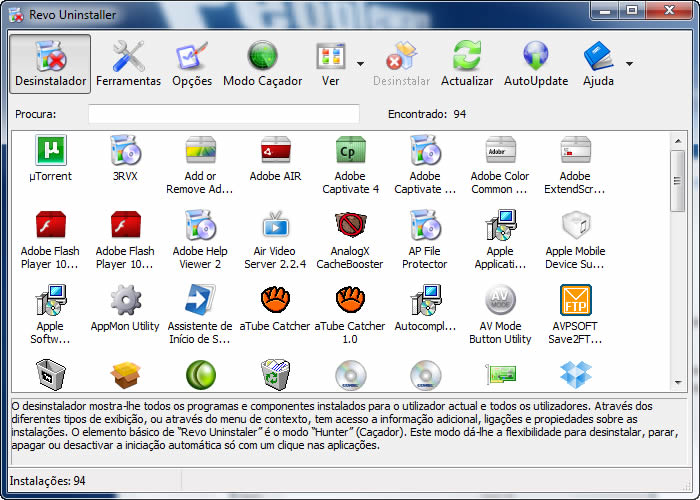Select AnalogX CacheBooster icon
The width and height of the screenshot is (700, 500).
click(x=350, y=226)
